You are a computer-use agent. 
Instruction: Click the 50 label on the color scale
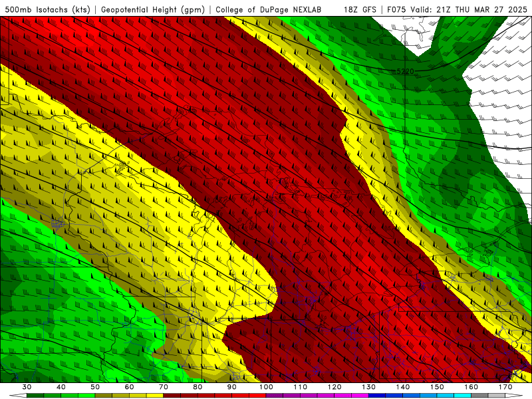95,387
